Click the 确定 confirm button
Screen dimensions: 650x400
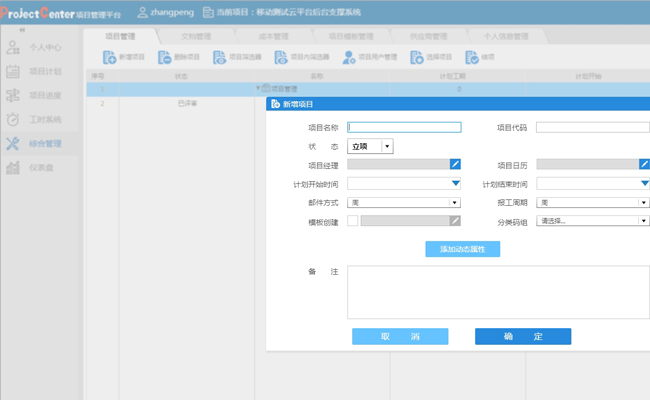click(x=523, y=337)
